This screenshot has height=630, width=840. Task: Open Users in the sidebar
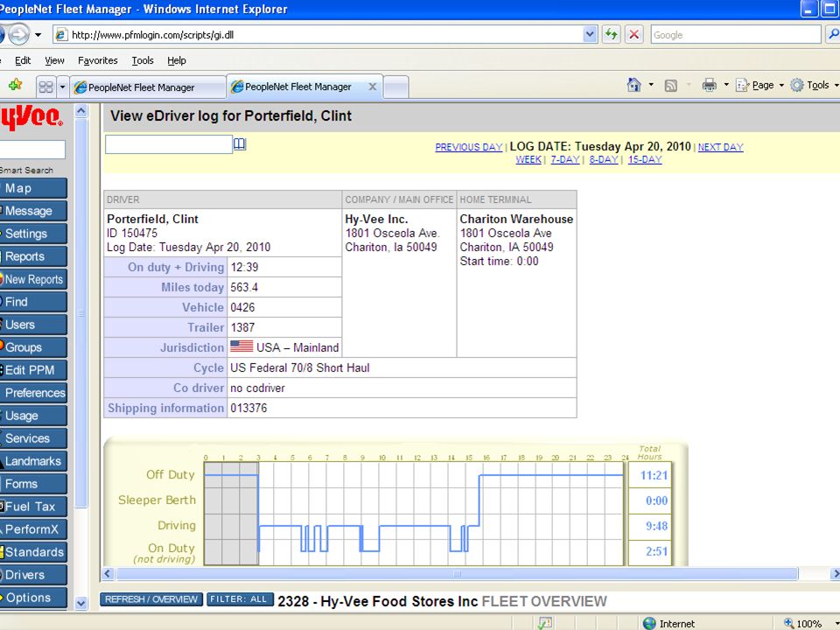tap(33, 325)
